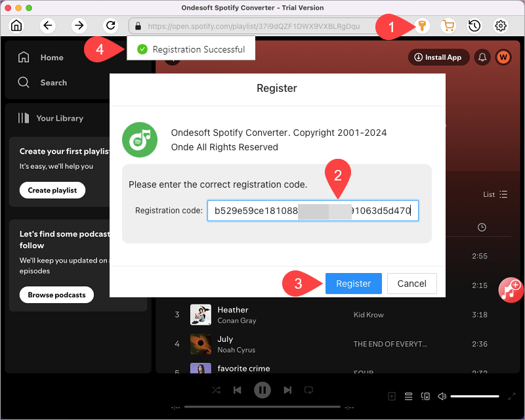Viewport: 525px width, 420px height.
Task: Click the 3:18 duration of Heather
Action: 480,315
